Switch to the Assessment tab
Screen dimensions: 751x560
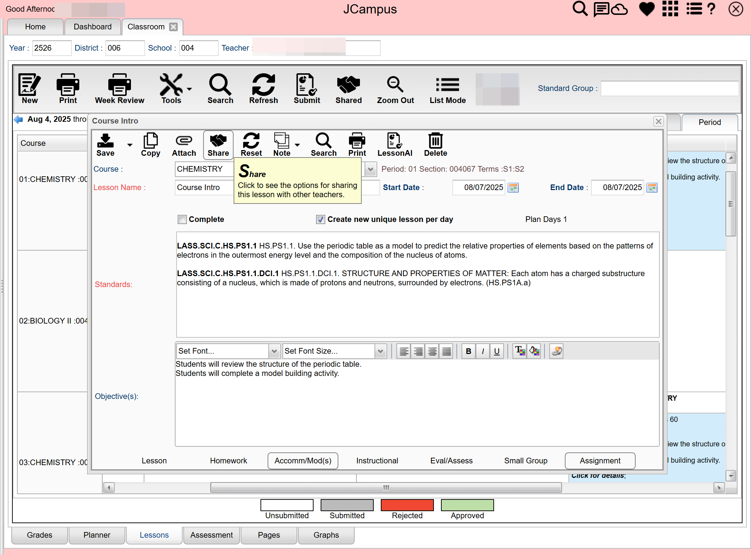tap(212, 535)
